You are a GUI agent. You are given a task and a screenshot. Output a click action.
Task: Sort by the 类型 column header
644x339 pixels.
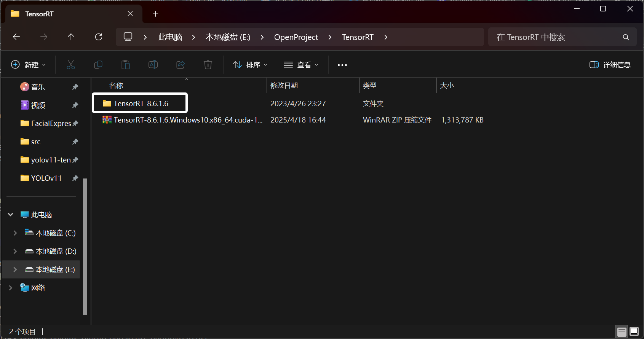[x=398, y=86]
